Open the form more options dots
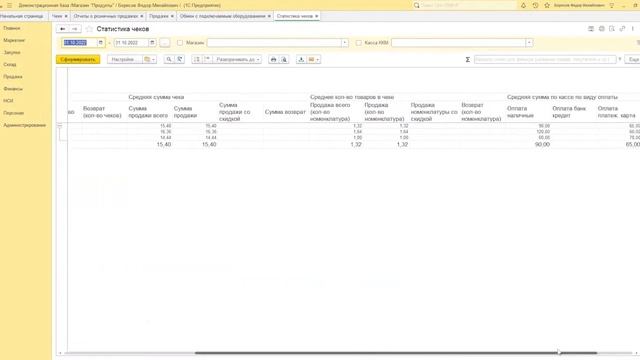This screenshot has height=360, width=640. (633, 29)
